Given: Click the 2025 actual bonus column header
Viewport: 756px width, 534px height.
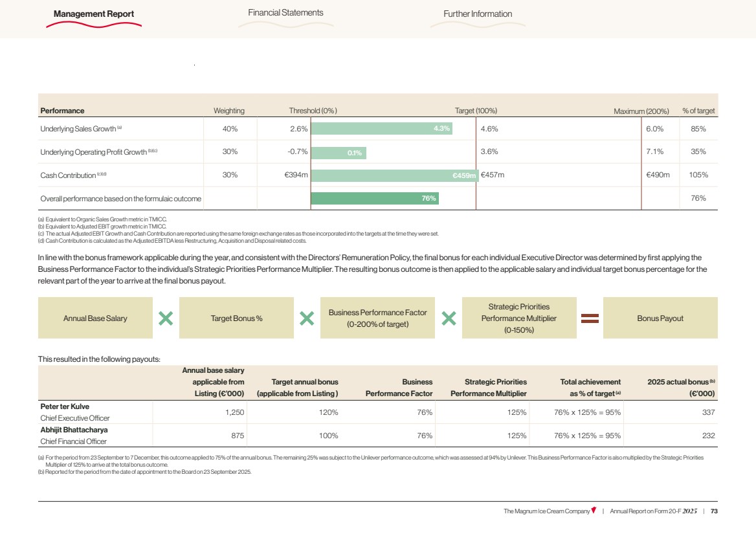Looking at the screenshot, I should [x=682, y=388].
